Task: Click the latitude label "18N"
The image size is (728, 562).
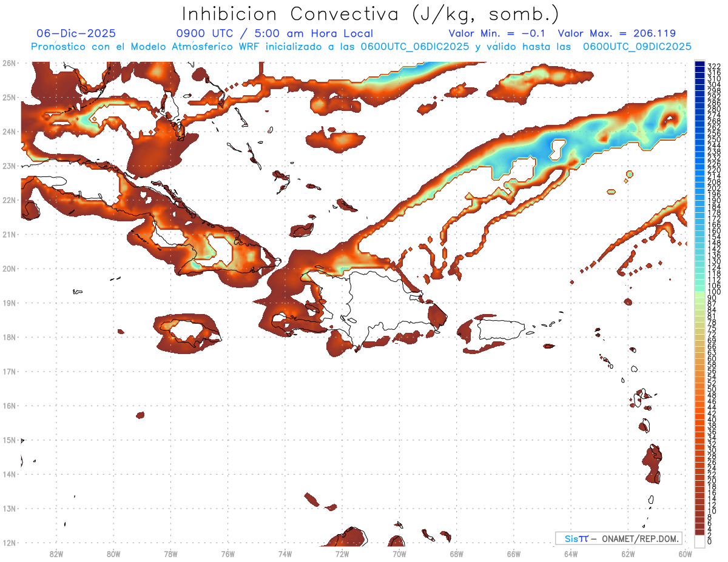Action: click(x=9, y=337)
